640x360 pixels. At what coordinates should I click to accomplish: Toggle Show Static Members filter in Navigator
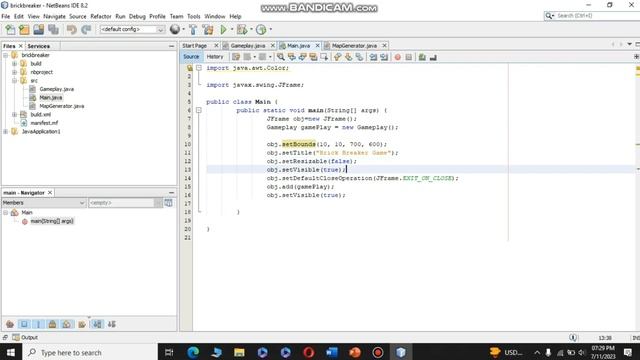pyautogui.click(x=38, y=324)
